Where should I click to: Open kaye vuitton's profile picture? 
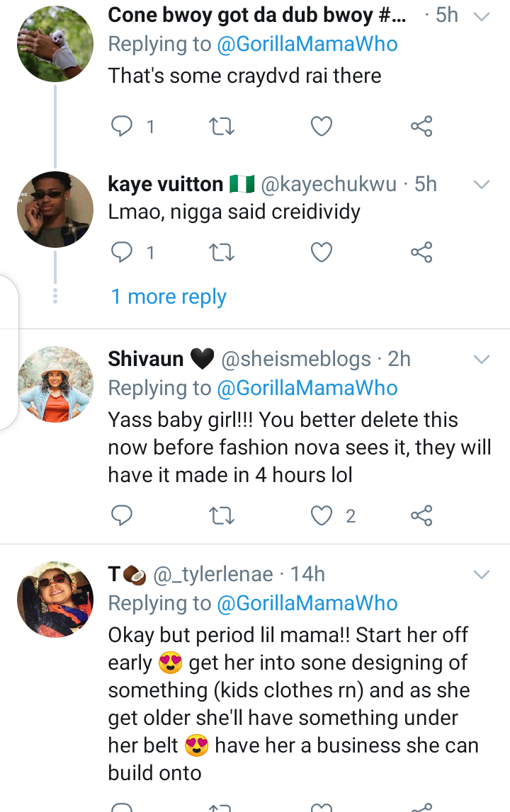(x=55, y=210)
